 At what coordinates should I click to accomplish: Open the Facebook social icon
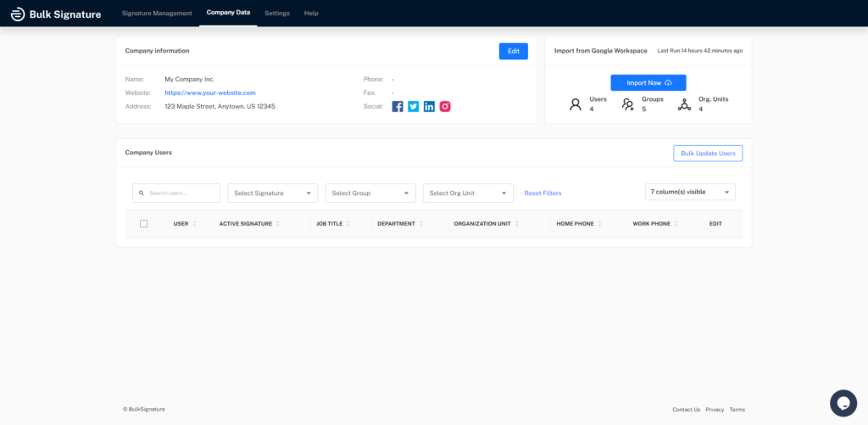398,106
